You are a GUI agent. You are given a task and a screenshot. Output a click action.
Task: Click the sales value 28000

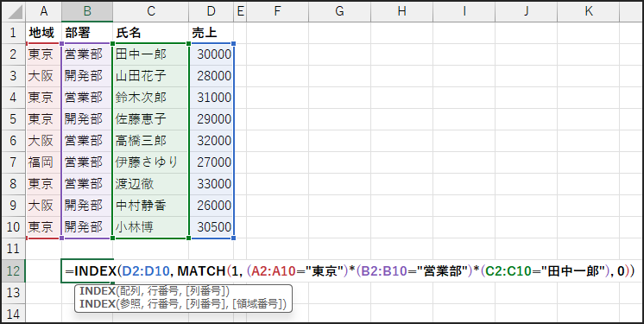[x=212, y=76]
